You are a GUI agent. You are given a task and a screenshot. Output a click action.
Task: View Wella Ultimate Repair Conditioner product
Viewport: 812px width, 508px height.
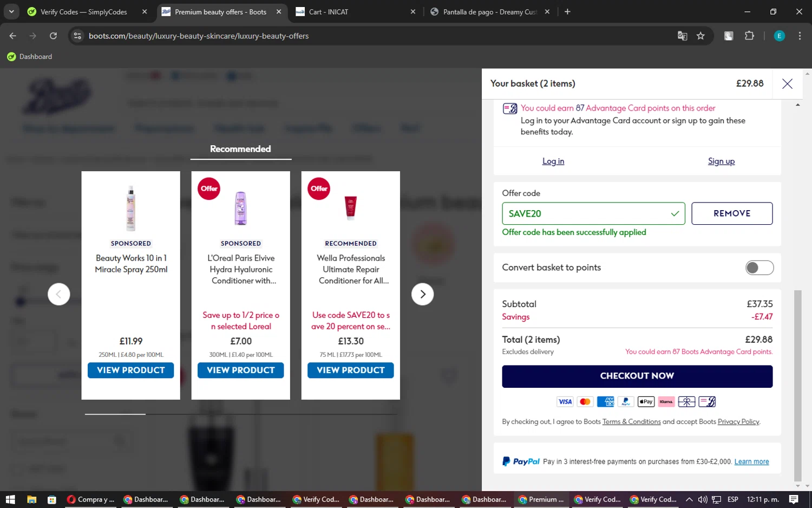pyautogui.click(x=350, y=370)
